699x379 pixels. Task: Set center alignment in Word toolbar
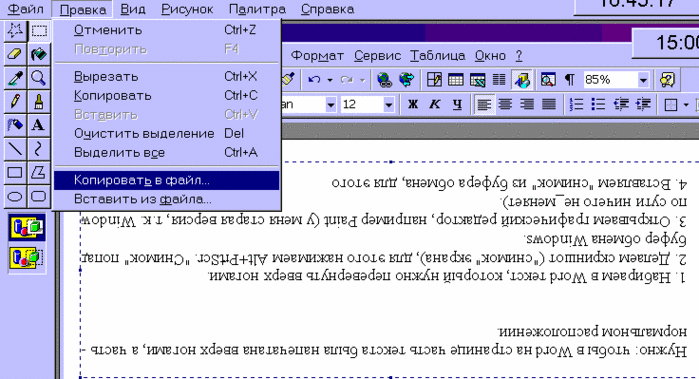pyautogui.click(x=505, y=104)
